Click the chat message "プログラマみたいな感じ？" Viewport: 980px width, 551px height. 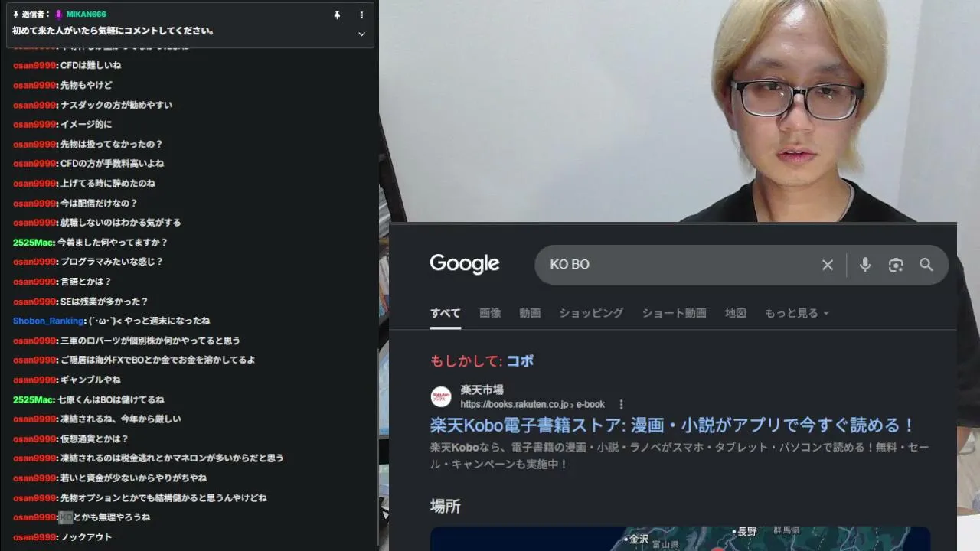(x=112, y=262)
